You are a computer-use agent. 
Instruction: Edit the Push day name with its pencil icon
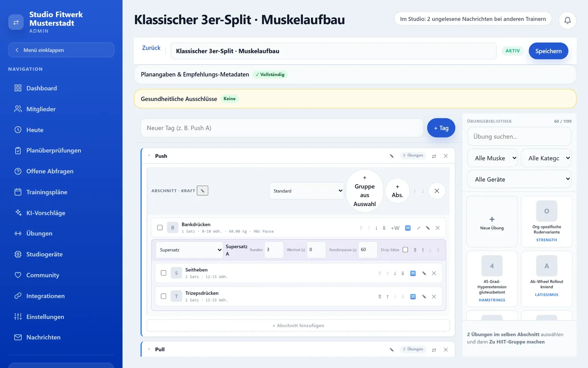click(x=391, y=156)
